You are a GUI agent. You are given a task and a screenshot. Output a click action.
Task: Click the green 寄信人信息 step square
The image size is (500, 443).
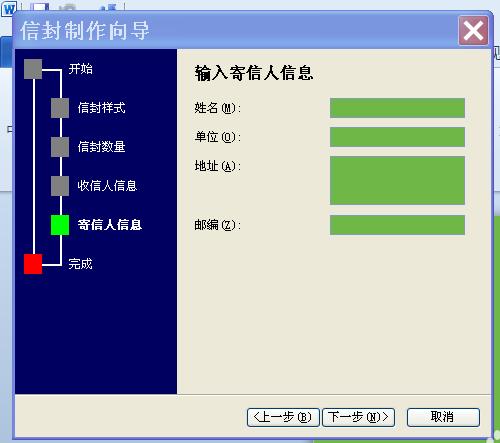pos(60,225)
